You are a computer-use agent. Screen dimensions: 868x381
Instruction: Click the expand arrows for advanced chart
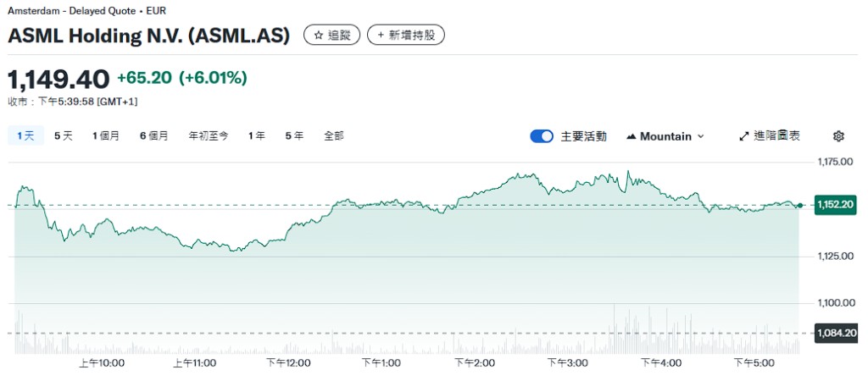[744, 136]
